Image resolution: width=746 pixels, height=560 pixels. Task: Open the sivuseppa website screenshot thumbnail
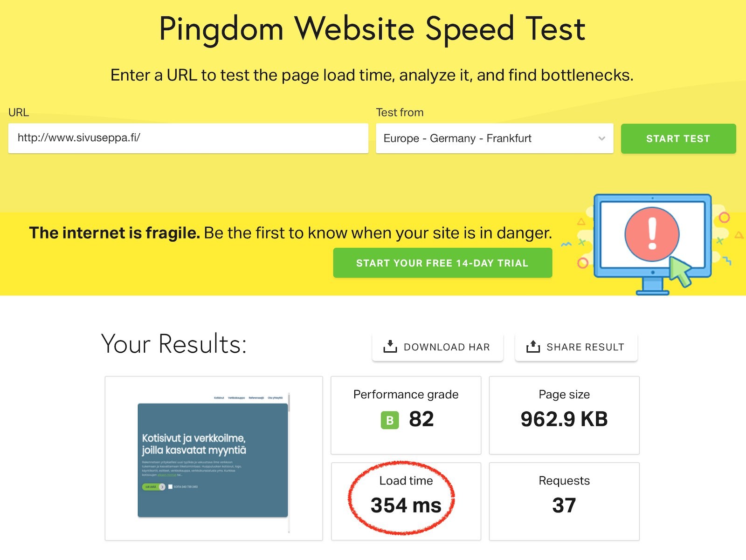coord(214,458)
